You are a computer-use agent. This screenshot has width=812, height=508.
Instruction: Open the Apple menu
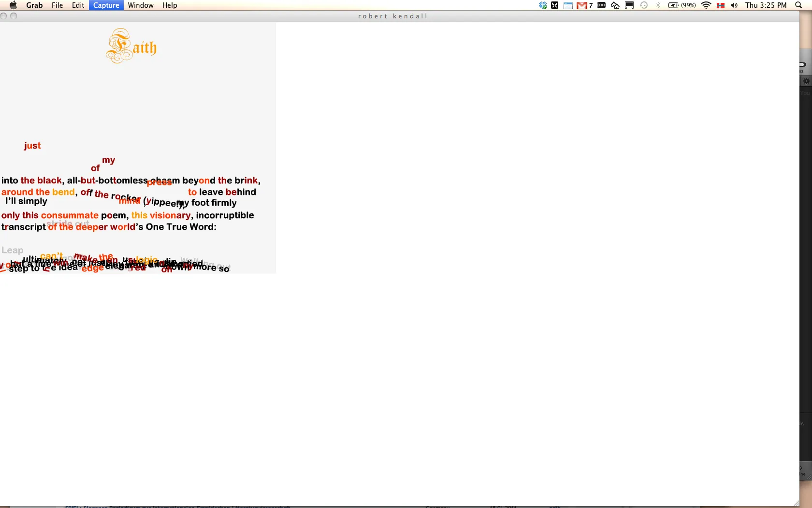click(x=13, y=5)
